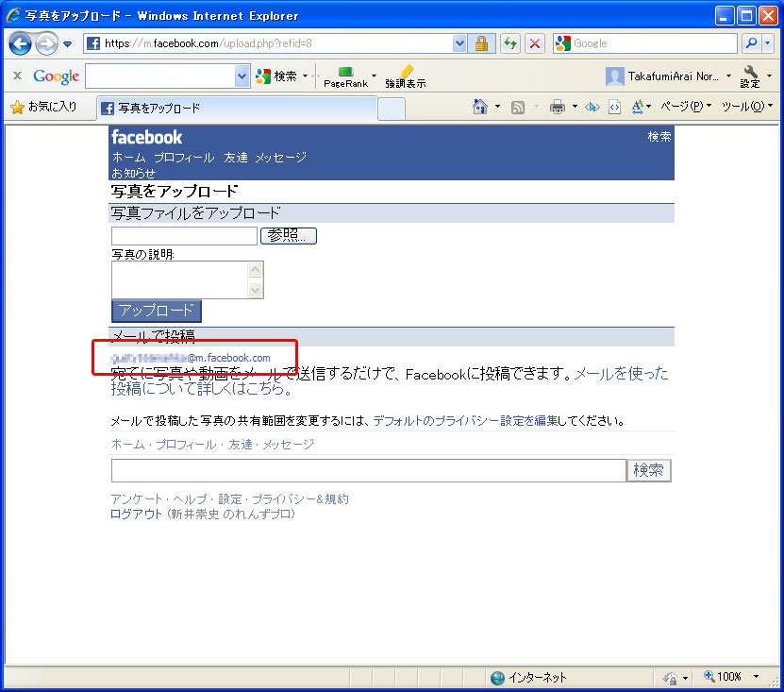The image size is (784, 692).
Task: Open the Google Toolbar search field dropdown
Action: (x=242, y=76)
